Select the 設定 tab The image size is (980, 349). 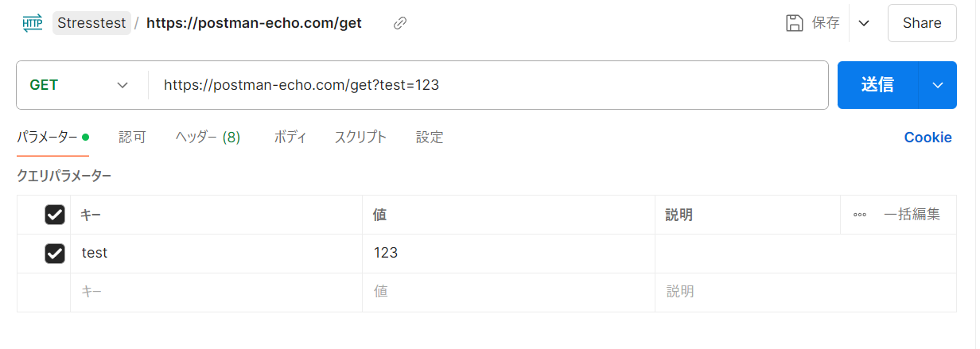tap(430, 138)
